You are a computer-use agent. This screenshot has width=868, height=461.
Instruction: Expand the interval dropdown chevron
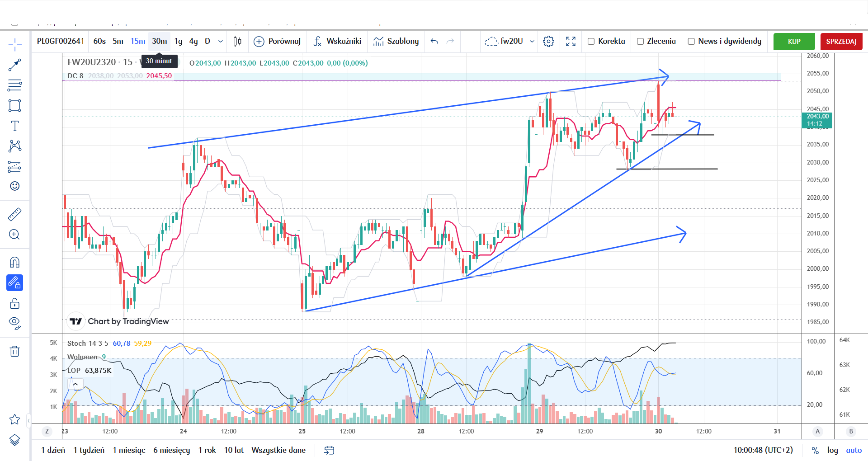point(221,41)
